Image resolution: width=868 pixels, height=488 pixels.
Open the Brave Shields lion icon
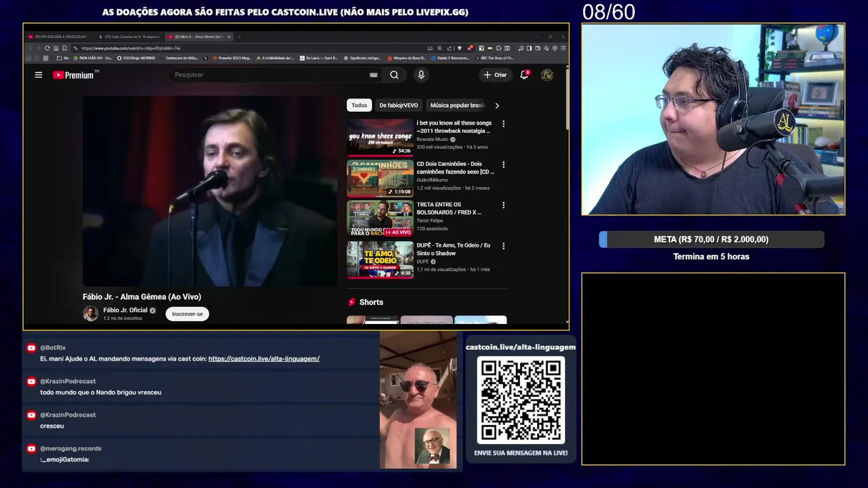[460, 48]
